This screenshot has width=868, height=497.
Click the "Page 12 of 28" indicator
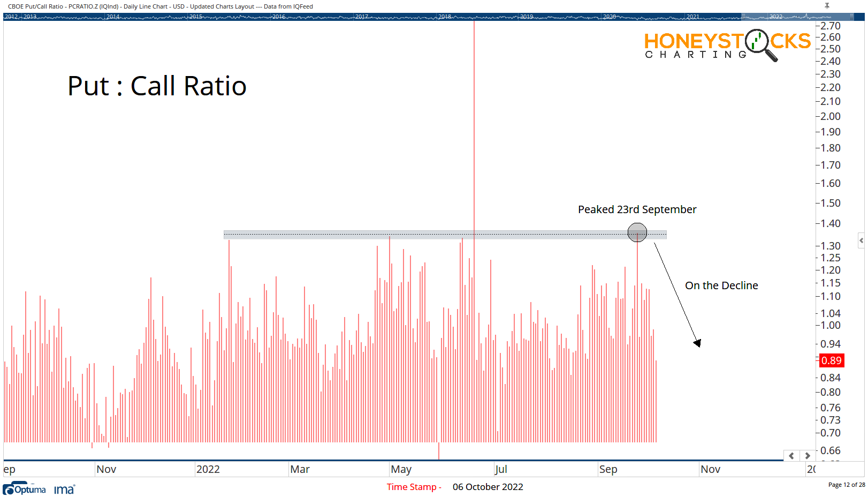(847, 485)
